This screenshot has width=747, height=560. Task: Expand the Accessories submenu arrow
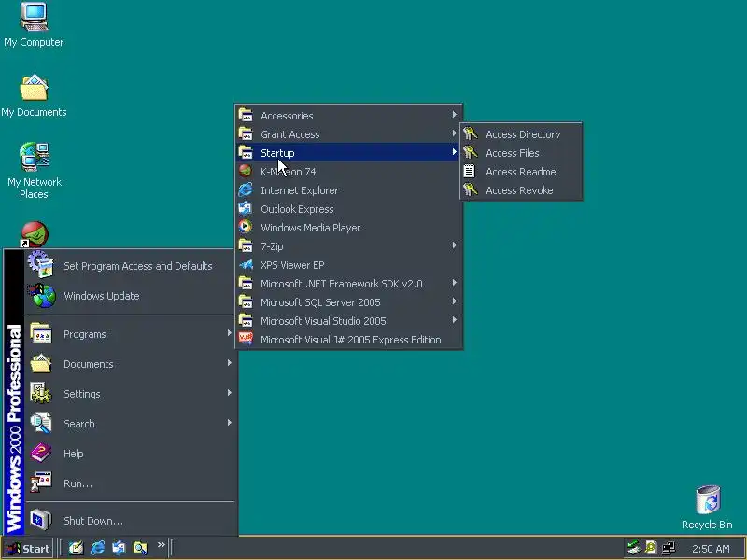[455, 114]
